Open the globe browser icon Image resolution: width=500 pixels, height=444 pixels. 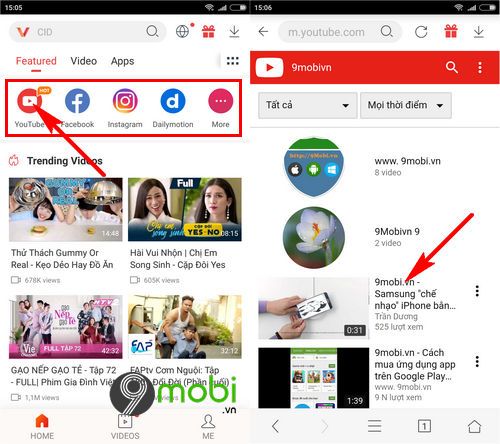point(182,31)
